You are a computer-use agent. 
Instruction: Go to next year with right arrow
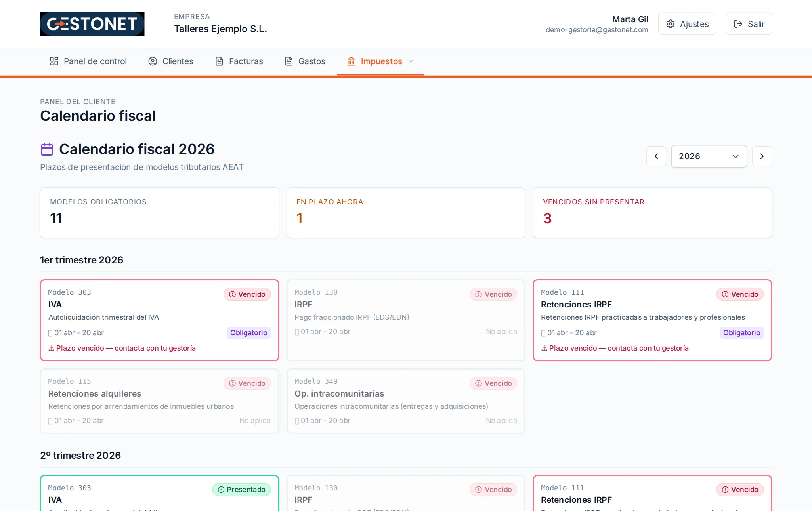(762, 156)
